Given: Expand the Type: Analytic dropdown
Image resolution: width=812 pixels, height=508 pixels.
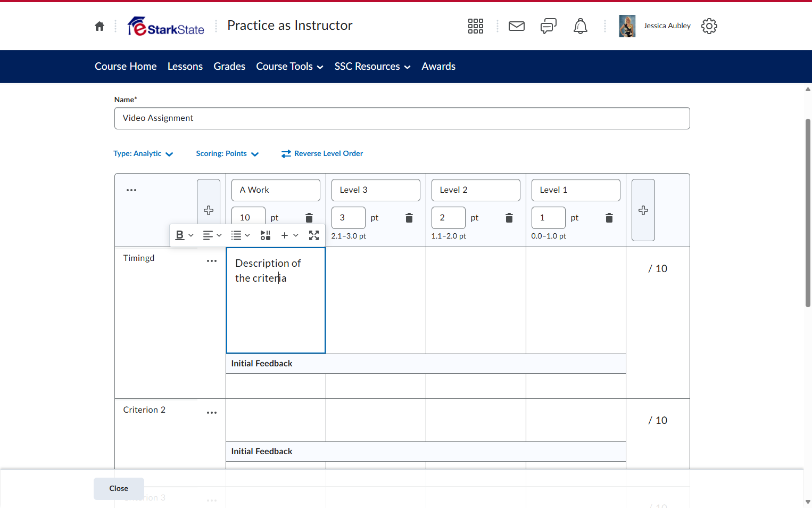Looking at the screenshot, I should click(143, 153).
